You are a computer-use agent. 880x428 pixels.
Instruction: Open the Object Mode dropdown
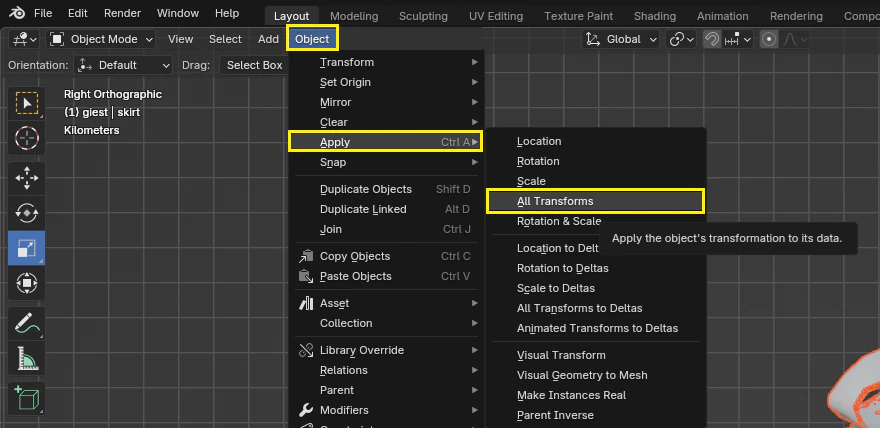coord(101,39)
